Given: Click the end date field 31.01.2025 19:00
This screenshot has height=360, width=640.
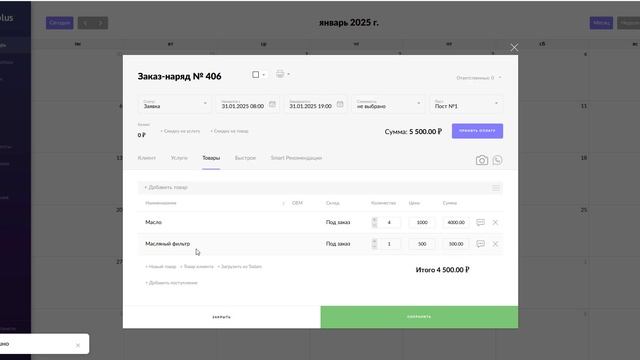Looking at the screenshot, I should (316, 104).
